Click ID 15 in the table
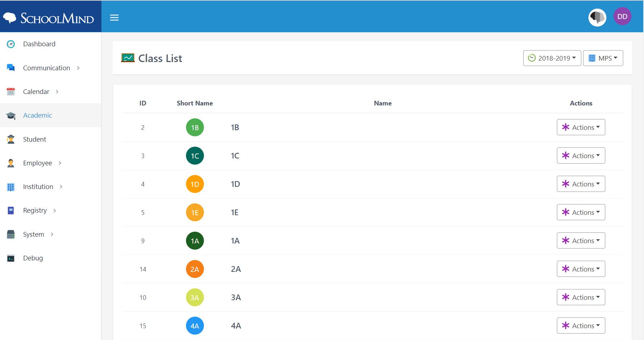 (x=143, y=326)
